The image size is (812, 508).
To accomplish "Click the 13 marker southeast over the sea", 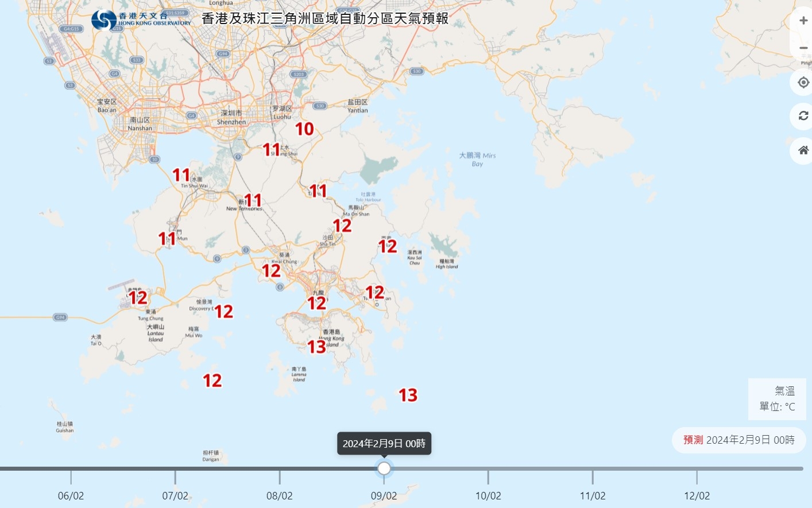I will [408, 395].
